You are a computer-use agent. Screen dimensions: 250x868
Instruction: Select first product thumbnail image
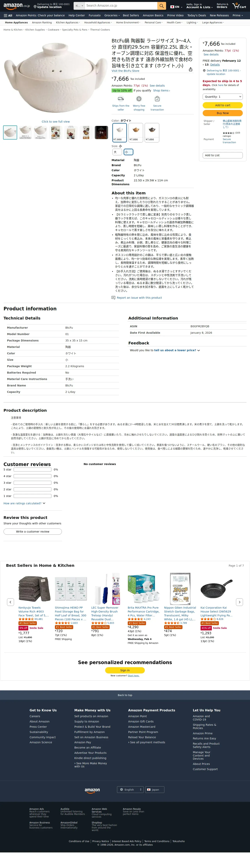[10, 133]
